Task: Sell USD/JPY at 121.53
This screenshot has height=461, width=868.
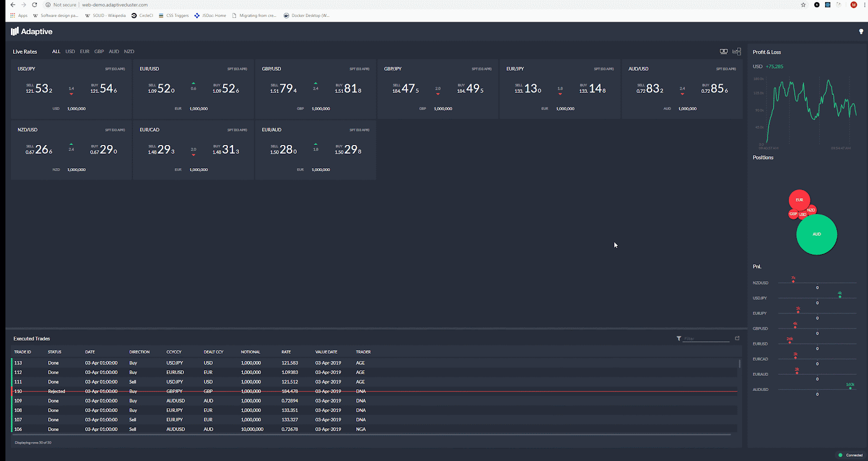Action: coord(39,89)
